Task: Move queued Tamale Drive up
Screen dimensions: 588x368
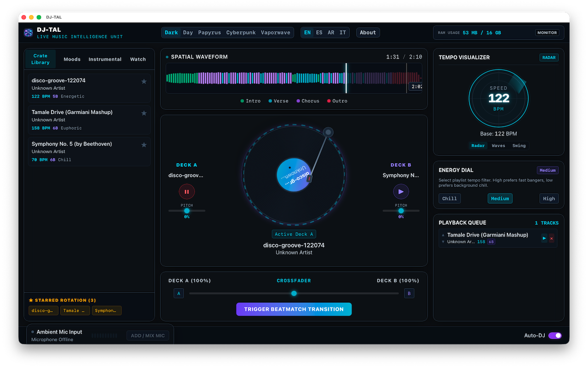Action: point(443,235)
